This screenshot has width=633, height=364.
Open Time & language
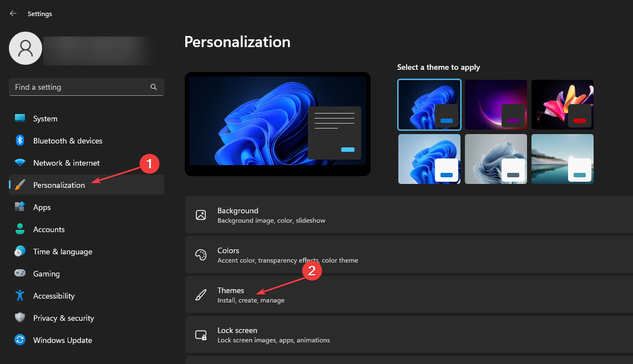[x=87, y=252]
